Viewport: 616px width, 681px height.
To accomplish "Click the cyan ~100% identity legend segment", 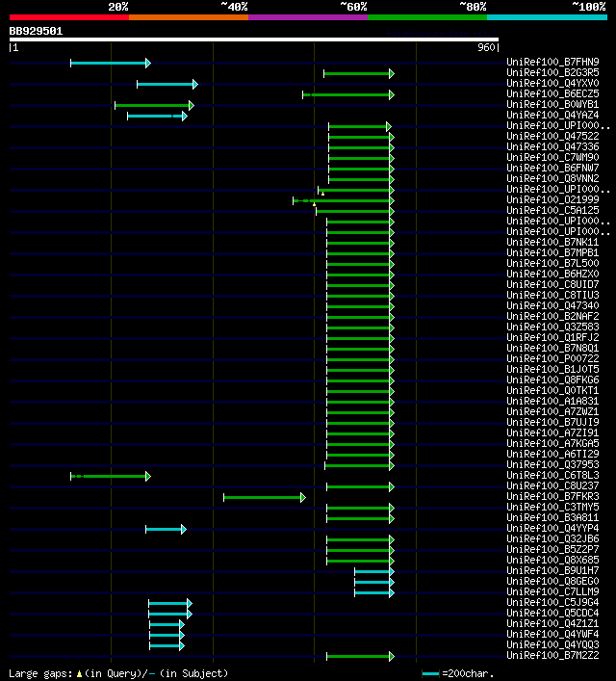I will pyautogui.click(x=547, y=17).
